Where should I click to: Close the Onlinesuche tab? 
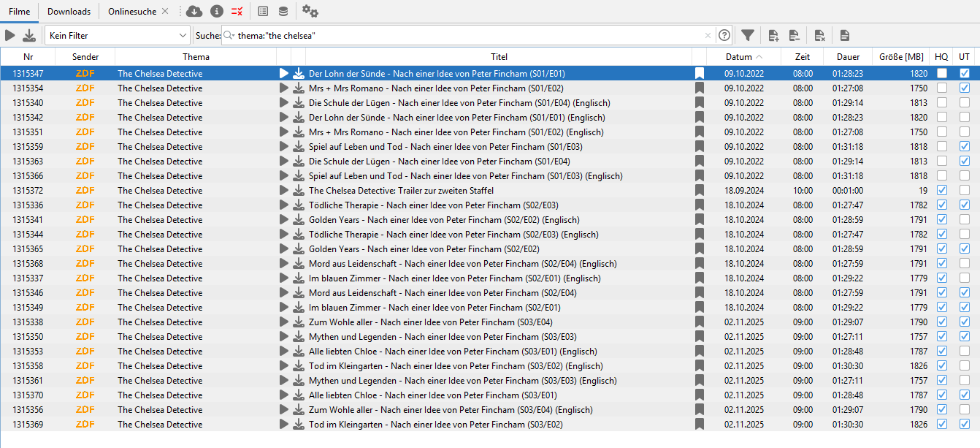[165, 11]
